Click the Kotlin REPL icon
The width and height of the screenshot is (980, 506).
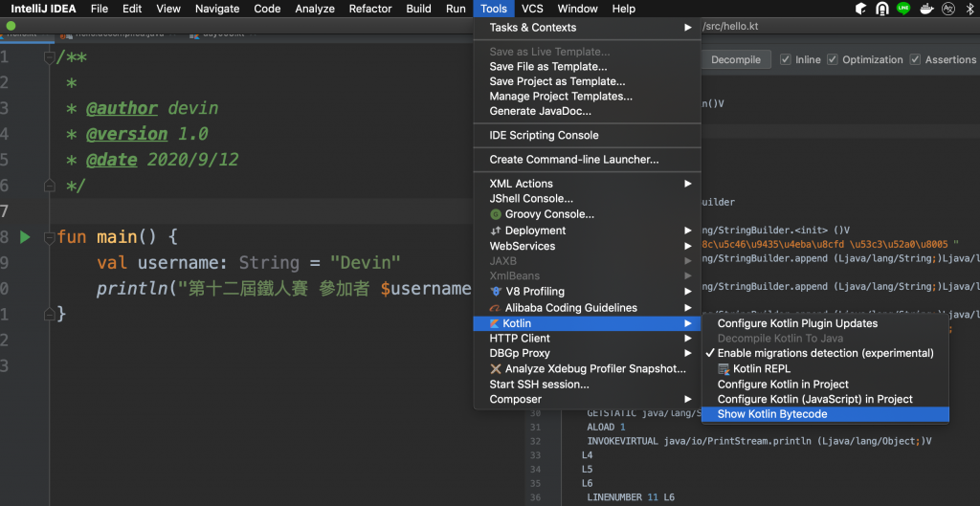tap(724, 369)
